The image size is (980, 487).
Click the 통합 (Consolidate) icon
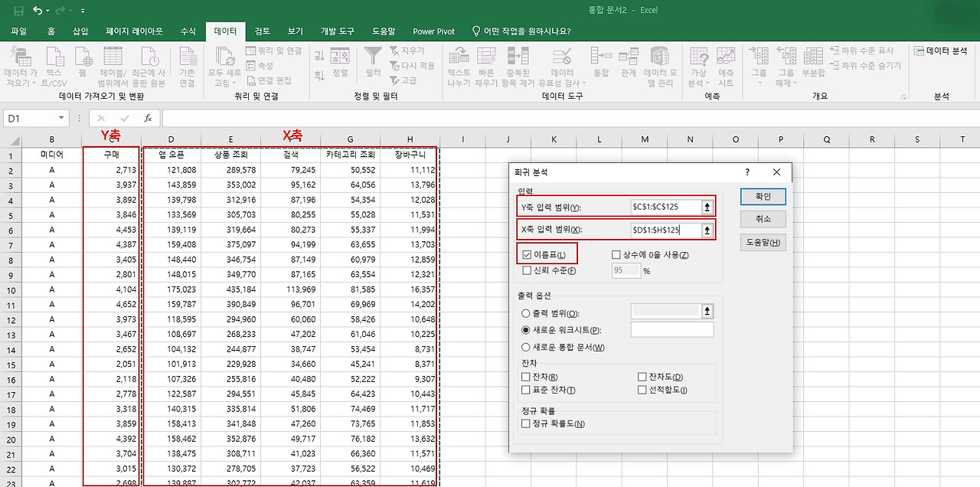coord(601,56)
